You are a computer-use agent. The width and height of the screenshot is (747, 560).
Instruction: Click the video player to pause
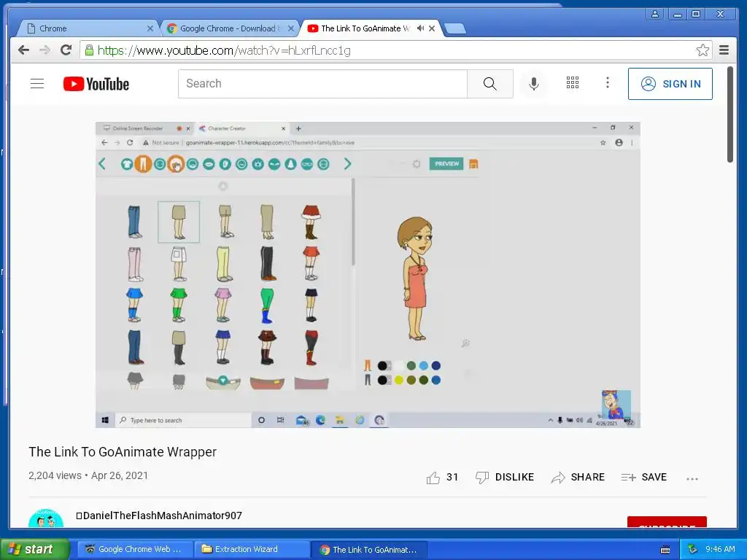[368, 275]
